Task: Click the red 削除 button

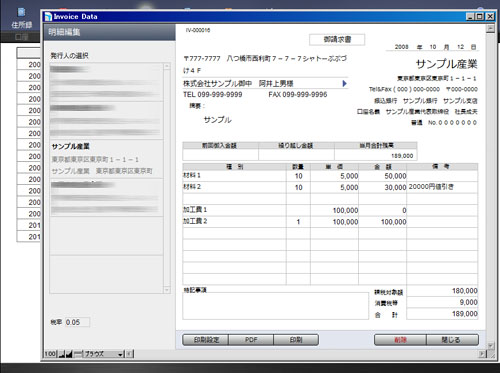Action: coord(400,340)
